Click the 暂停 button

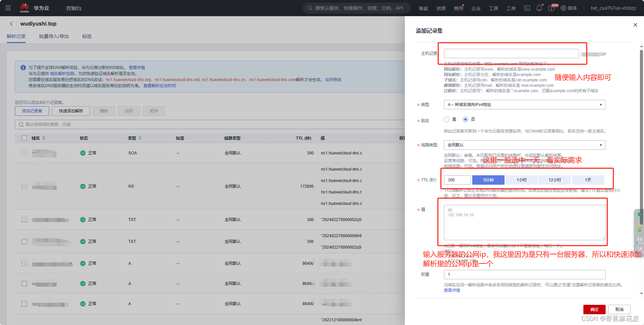154,111
